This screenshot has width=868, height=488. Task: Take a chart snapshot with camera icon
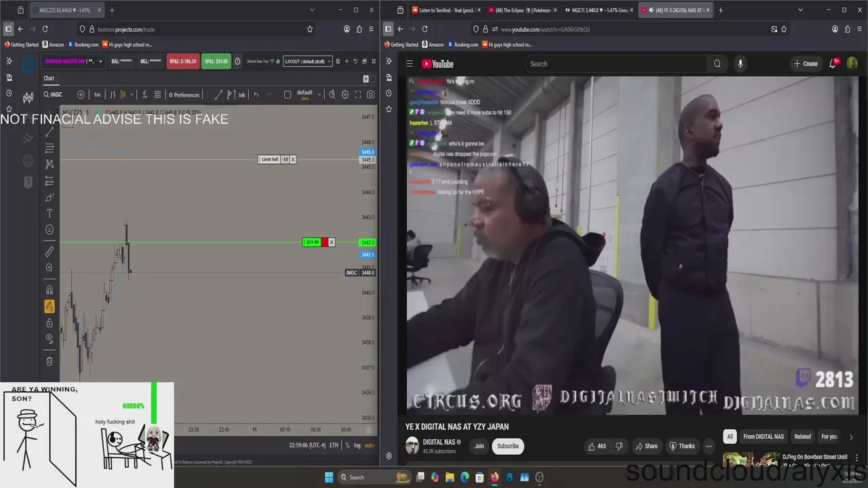[x=370, y=95]
